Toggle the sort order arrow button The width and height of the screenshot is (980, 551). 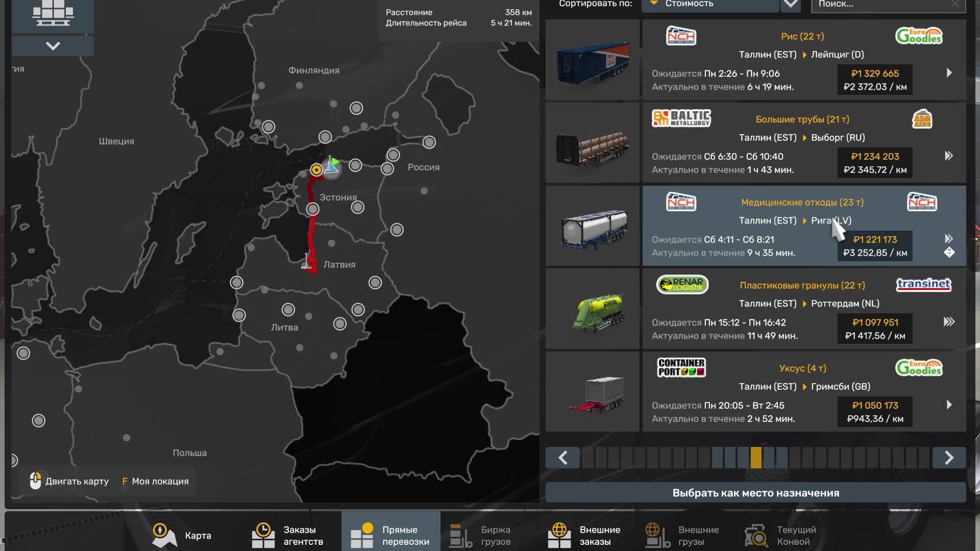point(790,4)
